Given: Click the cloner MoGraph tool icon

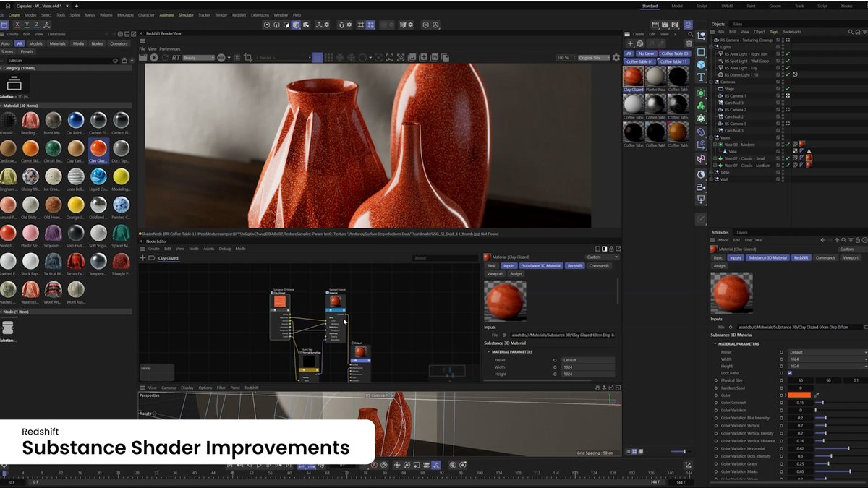Looking at the screenshot, I should coord(701,105).
